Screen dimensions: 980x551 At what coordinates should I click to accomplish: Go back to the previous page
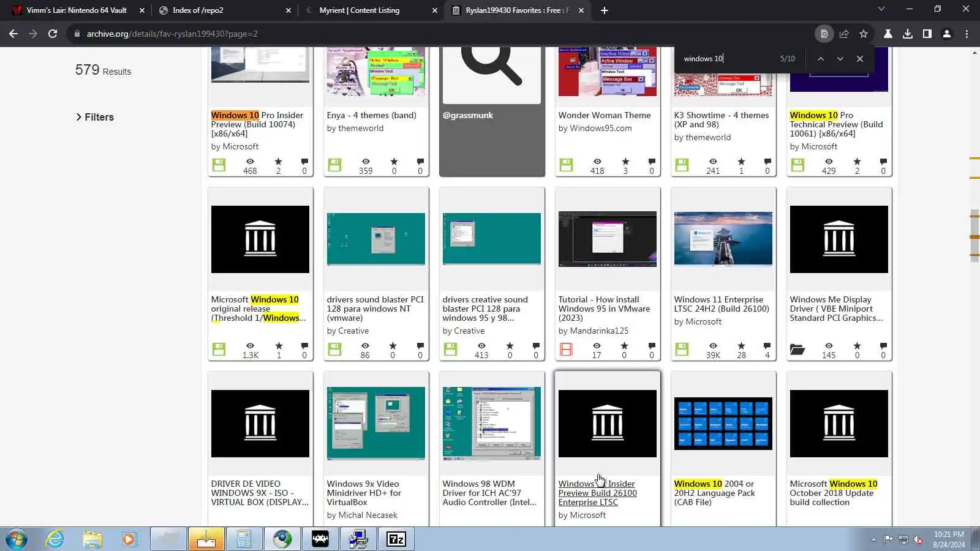13,34
